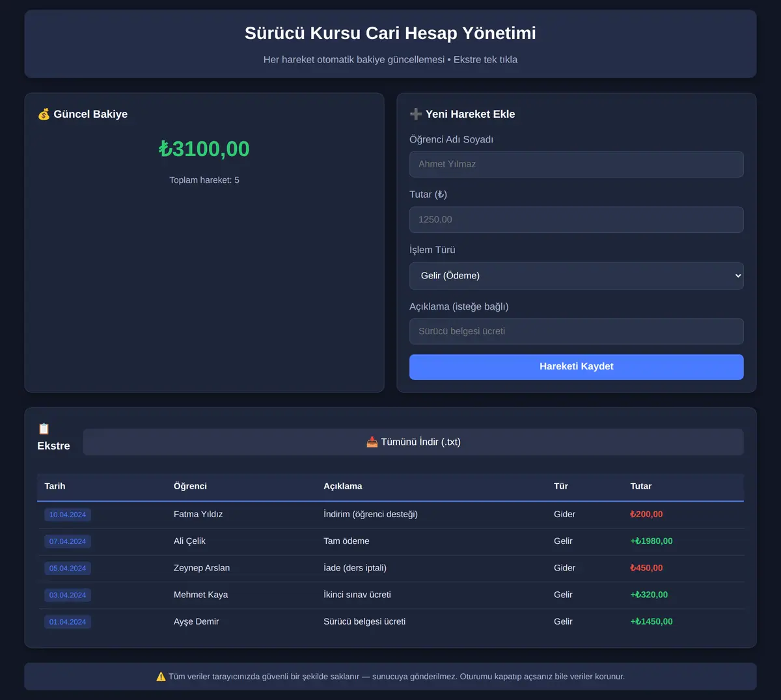Select the Açıklama description input
This screenshot has height=700, width=781.
[577, 332]
